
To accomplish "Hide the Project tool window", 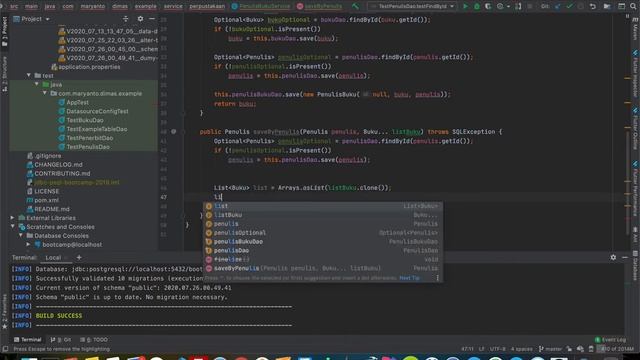I will click(152, 19).
